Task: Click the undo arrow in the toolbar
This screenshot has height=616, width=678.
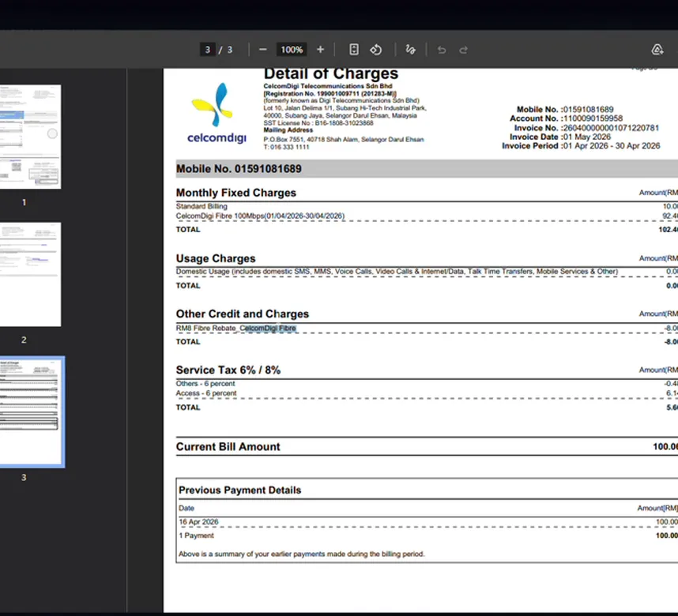Action: [x=442, y=50]
